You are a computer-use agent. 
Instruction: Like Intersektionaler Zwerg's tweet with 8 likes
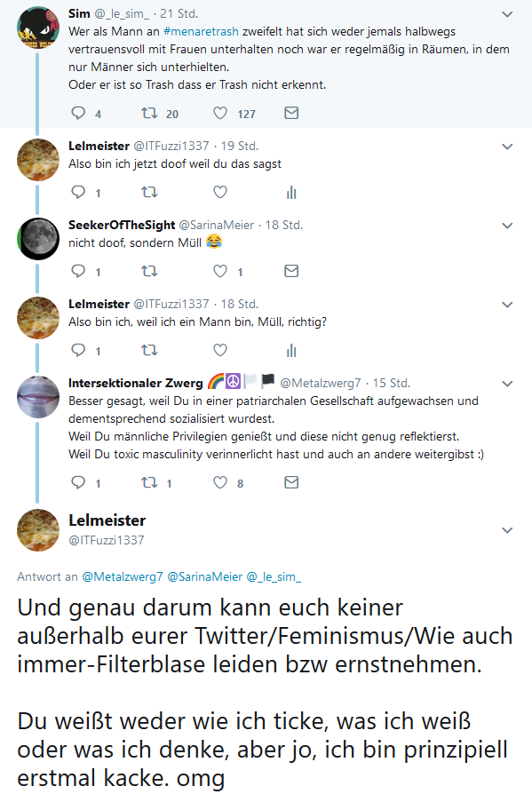tap(219, 482)
